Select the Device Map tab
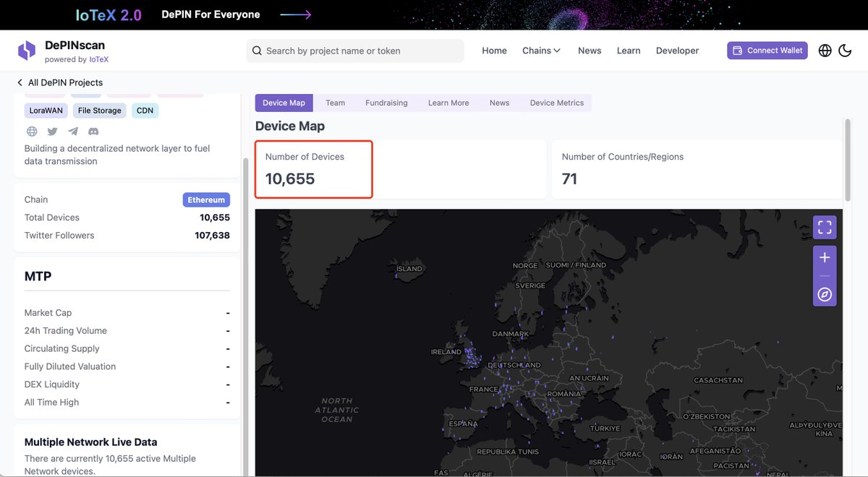868x477 pixels. [x=284, y=103]
